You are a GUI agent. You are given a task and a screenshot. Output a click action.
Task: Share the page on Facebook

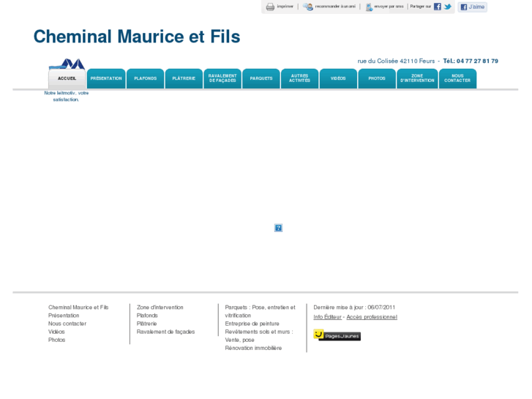click(438, 7)
